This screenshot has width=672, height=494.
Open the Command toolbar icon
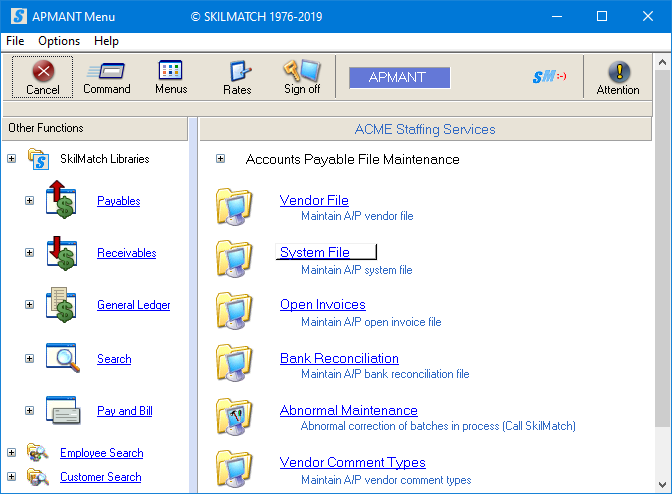(x=106, y=71)
